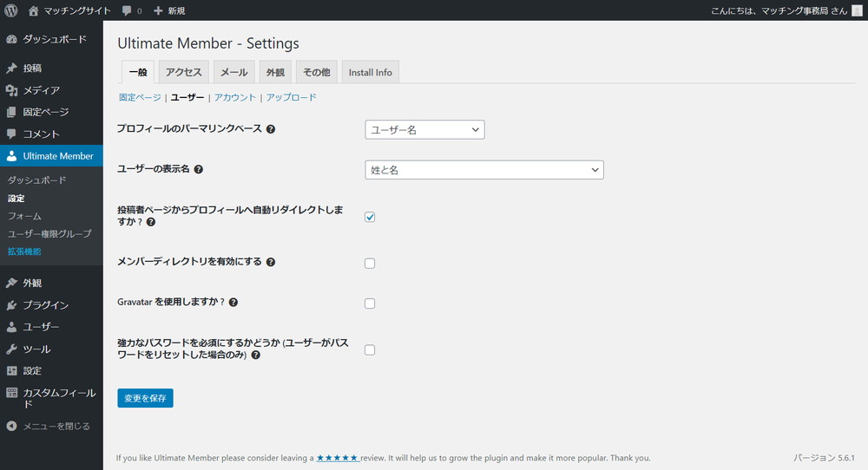The height and width of the screenshot is (470, 868).
Task: Click 新規 in the admin bar
Action: click(176, 10)
